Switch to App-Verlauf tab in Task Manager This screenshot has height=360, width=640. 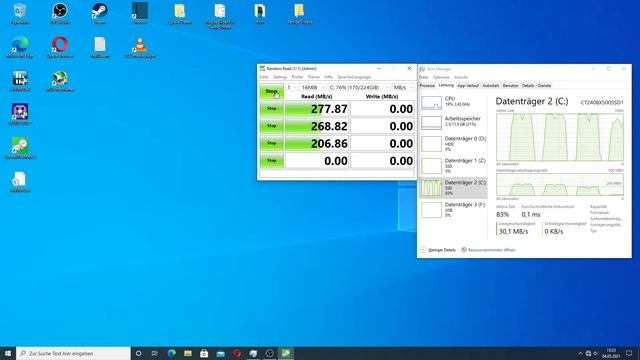468,86
